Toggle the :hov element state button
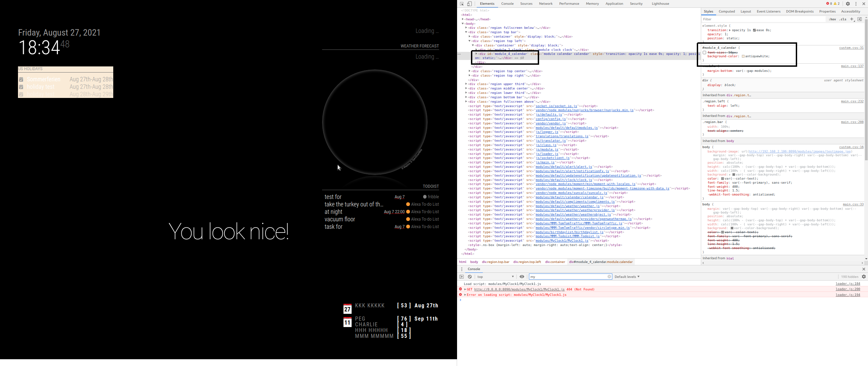This screenshot has height=366, width=868. click(x=832, y=19)
